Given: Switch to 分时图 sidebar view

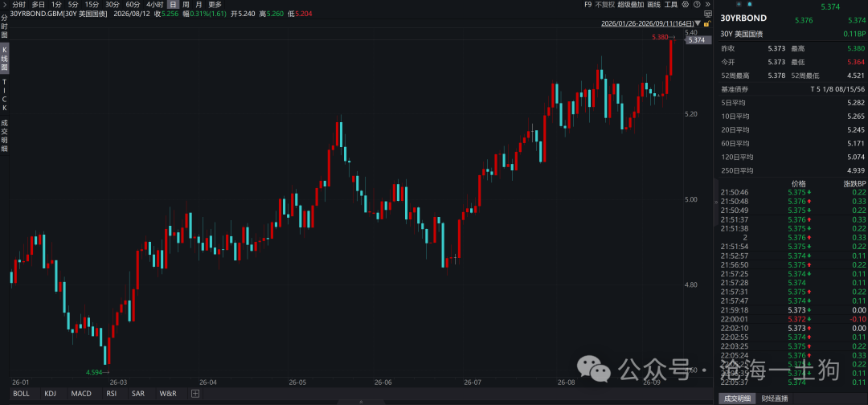Looking at the screenshot, I should tap(5, 27).
